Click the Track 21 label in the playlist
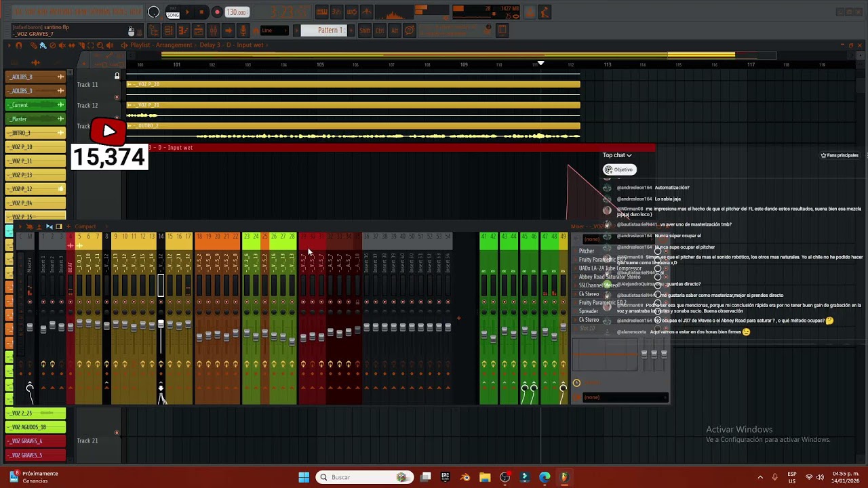Image resolution: width=868 pixels, height=488 pixels. [x=87, y=441]
